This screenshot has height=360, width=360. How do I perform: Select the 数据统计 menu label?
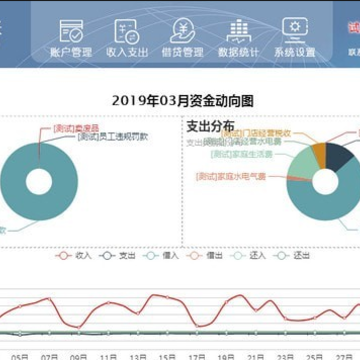click(238, 52)
